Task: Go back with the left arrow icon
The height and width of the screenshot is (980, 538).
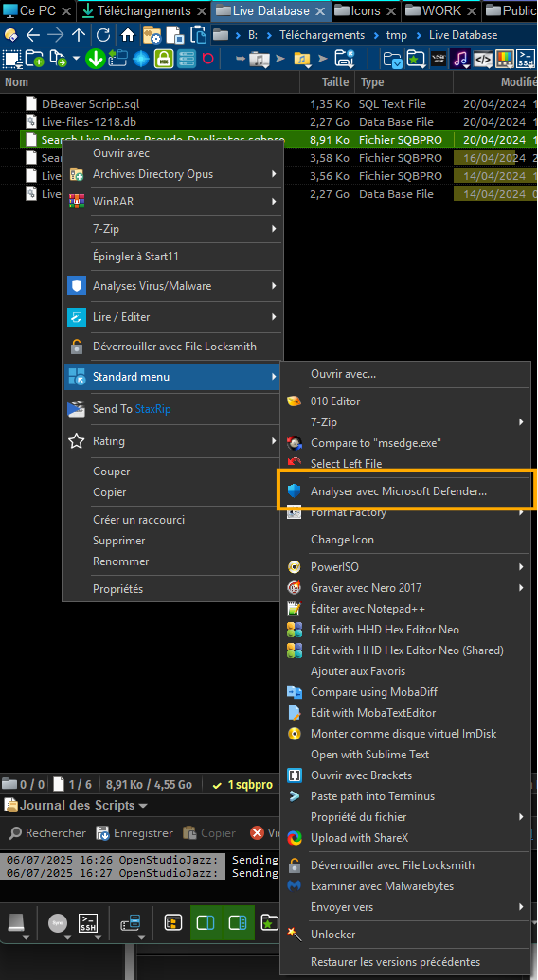Action: [33, 35]
